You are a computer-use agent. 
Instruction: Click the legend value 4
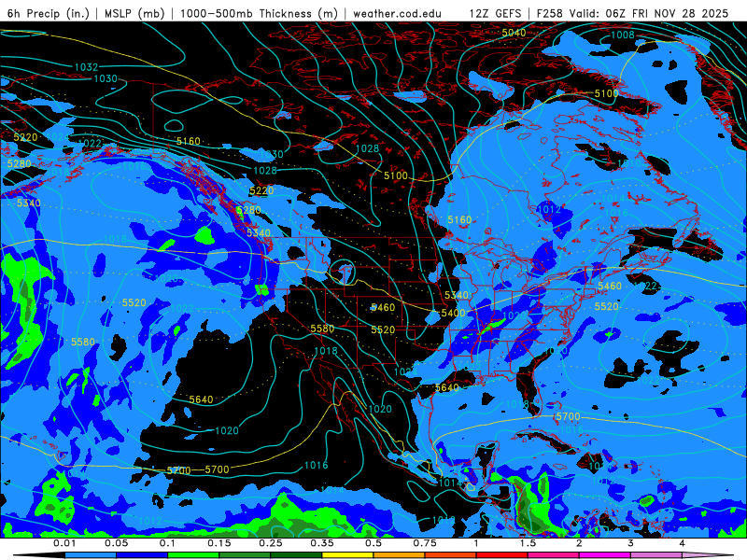tap(683, 543)
